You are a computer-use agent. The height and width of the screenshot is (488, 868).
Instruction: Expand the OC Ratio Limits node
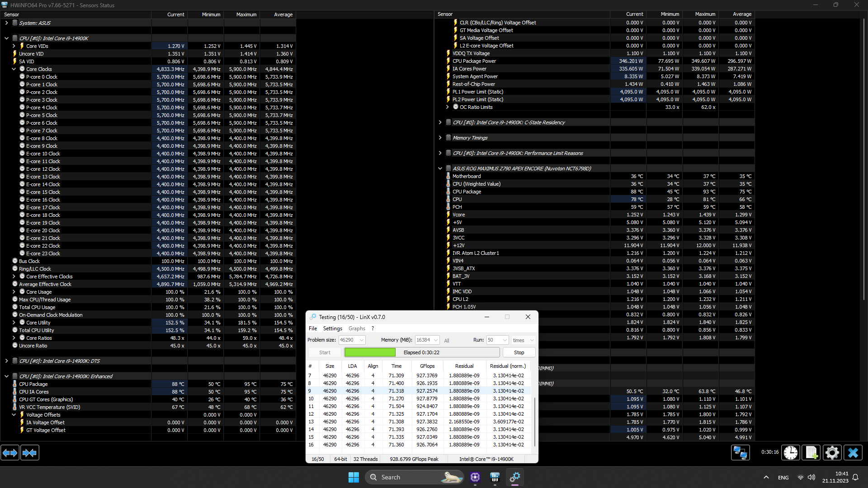pos(447,107)
